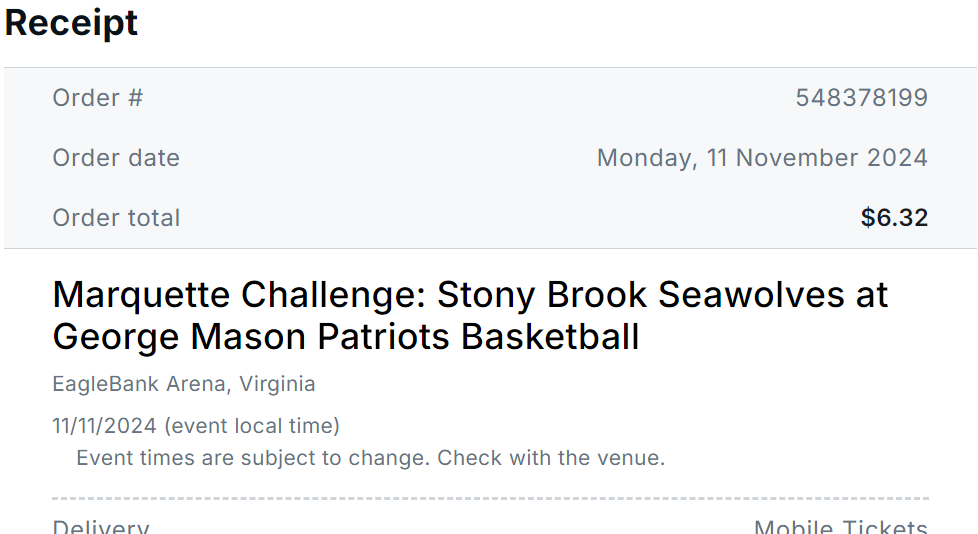Image resolution: width=978 pixels, height=534 pixels.
Task: Click the dashed divider line
Action: coord(490,498)
